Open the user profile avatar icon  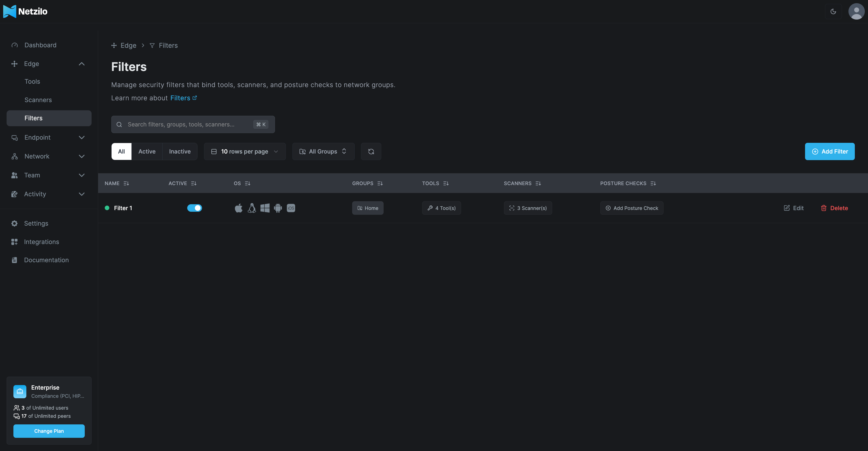coord(856,11)
